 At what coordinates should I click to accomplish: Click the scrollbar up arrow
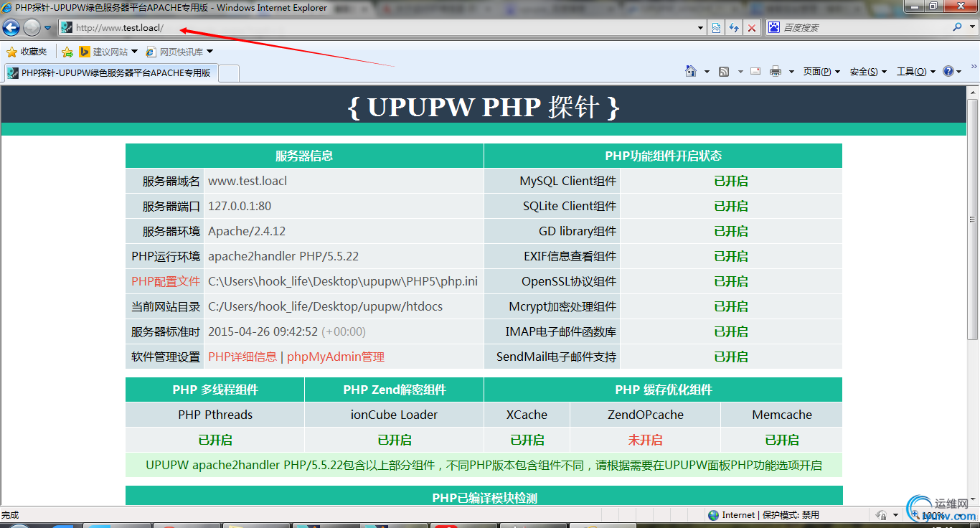(x=973, y=92)
